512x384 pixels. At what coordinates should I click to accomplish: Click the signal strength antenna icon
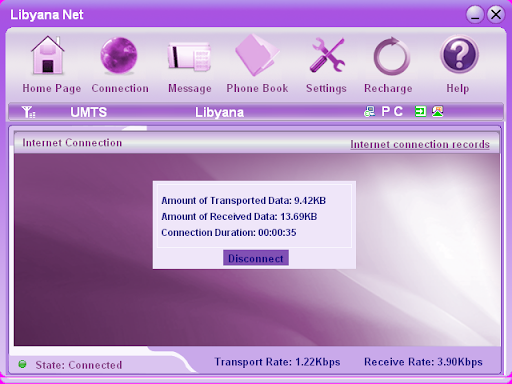[28, 112]
